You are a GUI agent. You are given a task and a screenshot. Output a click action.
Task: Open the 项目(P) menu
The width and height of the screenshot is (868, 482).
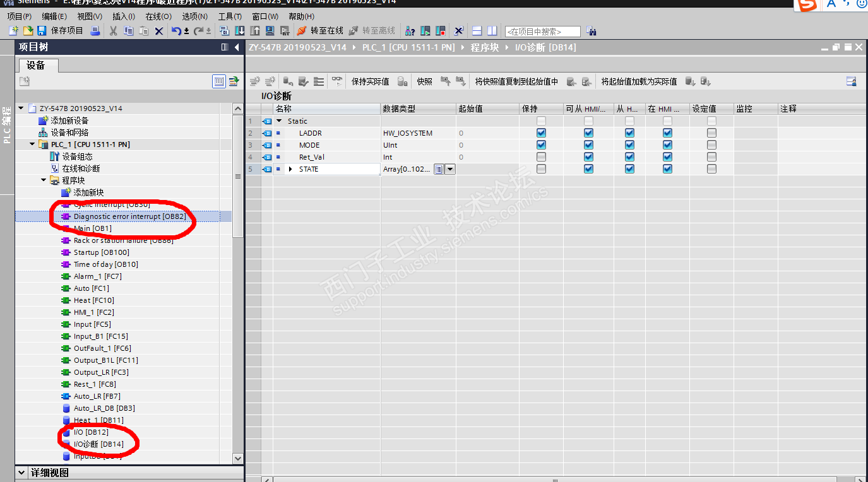point(19,16)
